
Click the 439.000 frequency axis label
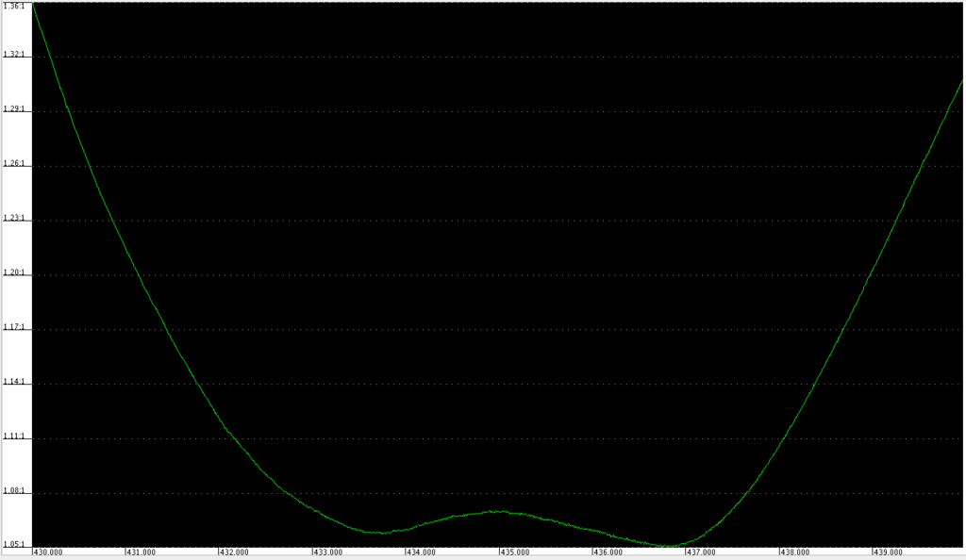click(889, 552)
